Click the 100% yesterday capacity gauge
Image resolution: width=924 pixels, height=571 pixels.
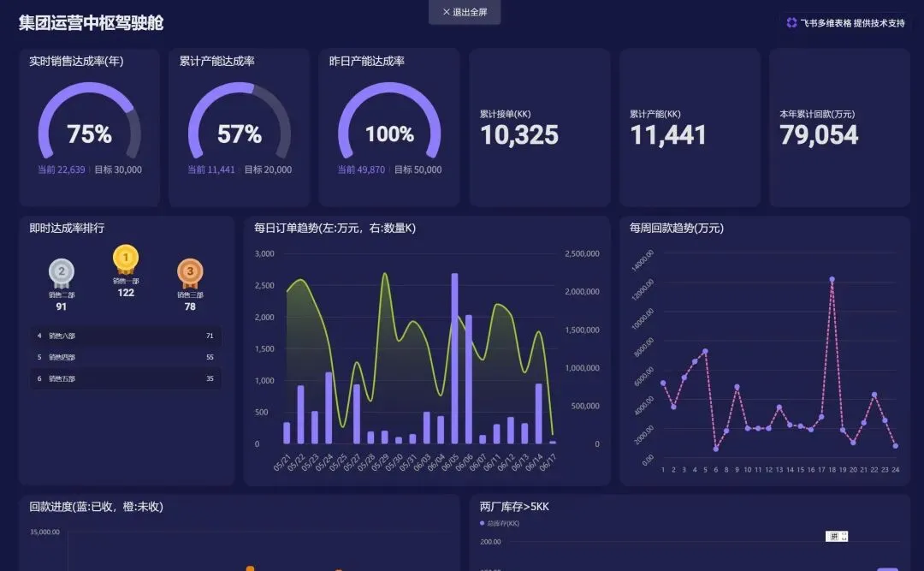click(x=389, y=121)
